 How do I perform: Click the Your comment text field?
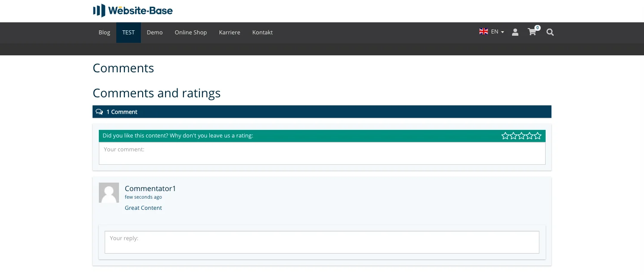(x=322, y=153)
